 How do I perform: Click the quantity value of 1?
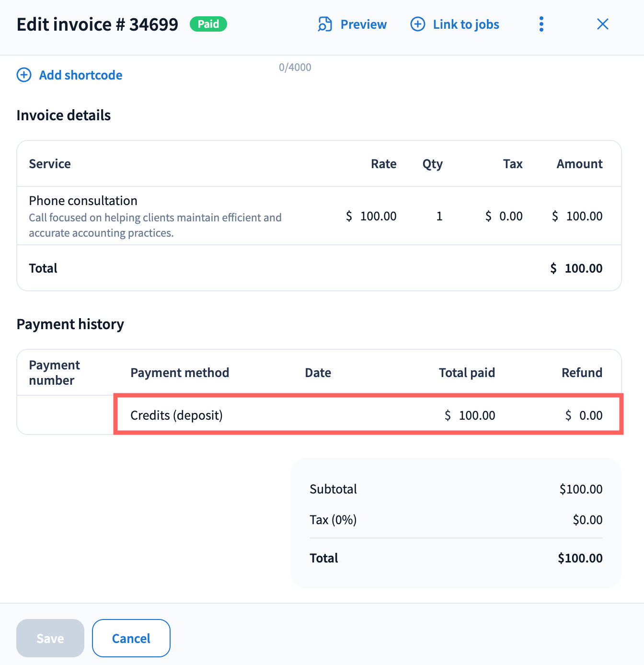pyautogui.click(x=439, y=216)
